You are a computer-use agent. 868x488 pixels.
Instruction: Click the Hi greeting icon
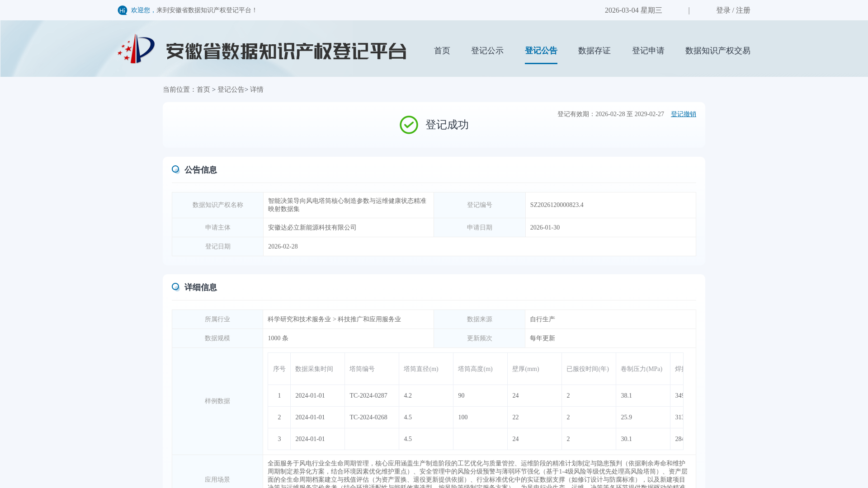coord(122,10)
